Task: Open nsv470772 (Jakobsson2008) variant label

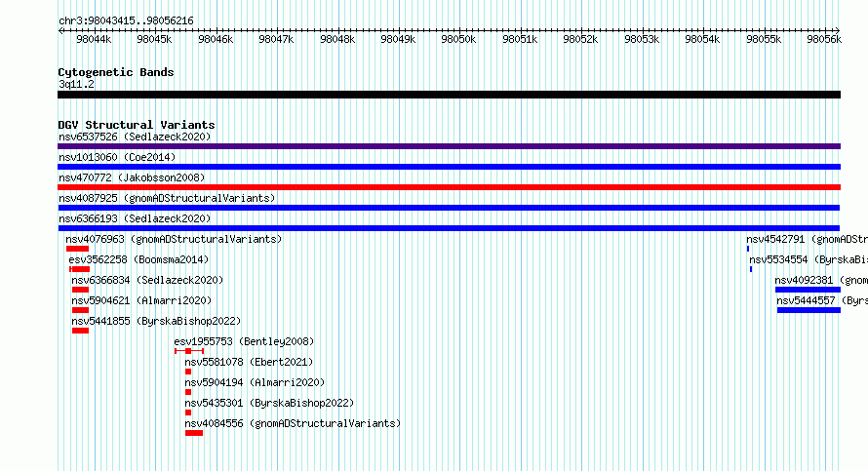Action: (132, 177)
